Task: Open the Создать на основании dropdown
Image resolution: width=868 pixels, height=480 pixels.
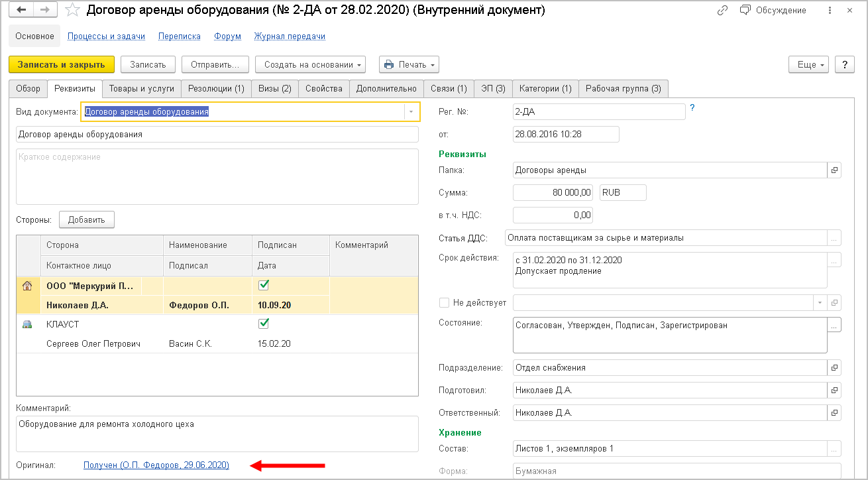Action: 310,64
